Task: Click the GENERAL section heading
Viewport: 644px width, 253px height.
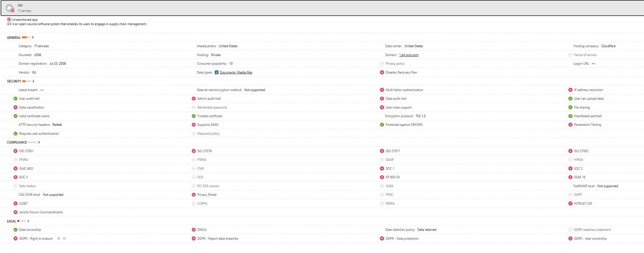Action: [x=14, y=37]
